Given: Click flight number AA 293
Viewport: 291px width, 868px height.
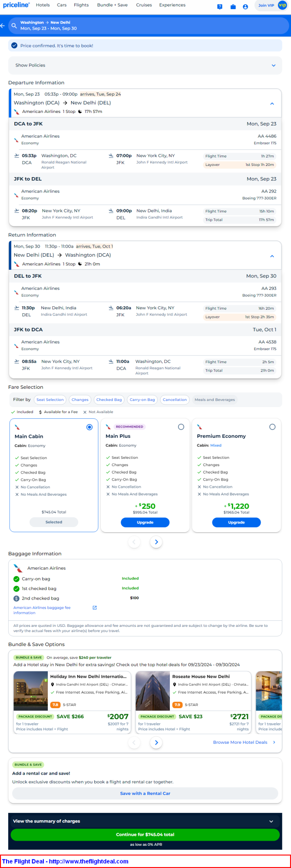Looking at the screenshot, I should click(x=269, y=288).
